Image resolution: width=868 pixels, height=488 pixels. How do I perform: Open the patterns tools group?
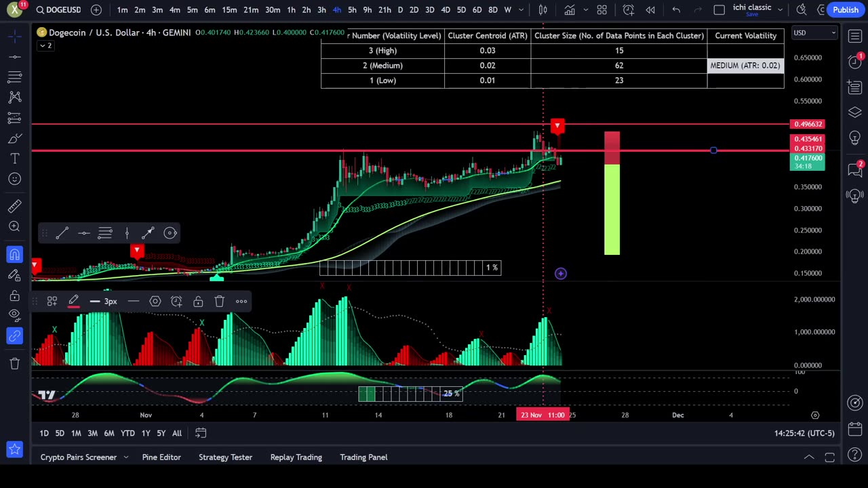pos(14,98)
